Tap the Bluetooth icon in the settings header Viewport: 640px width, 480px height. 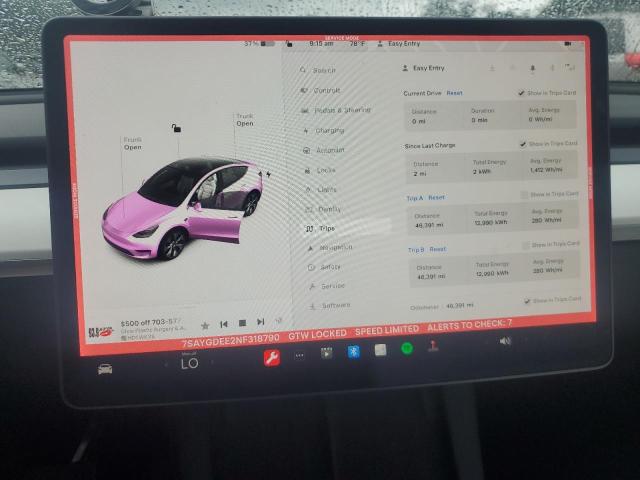click(552, 68)
